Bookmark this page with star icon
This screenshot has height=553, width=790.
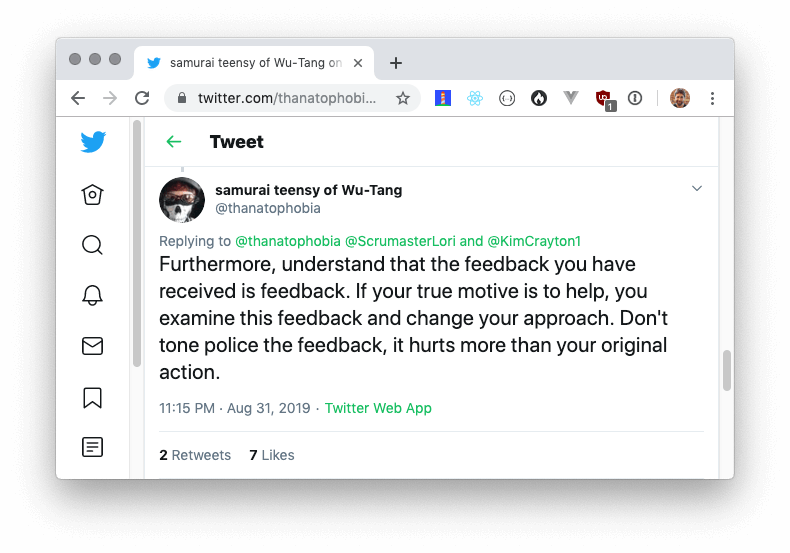tap(403, 98)
